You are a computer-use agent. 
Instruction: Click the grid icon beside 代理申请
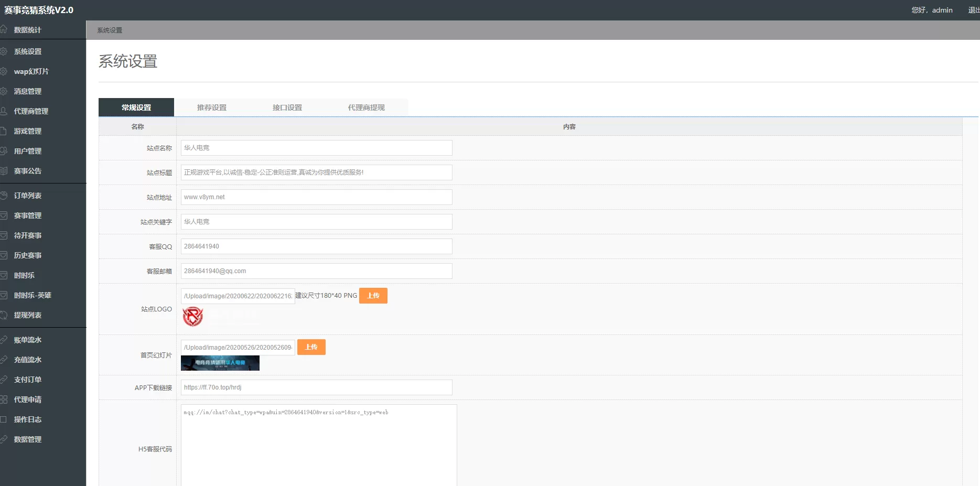[4, 399]
